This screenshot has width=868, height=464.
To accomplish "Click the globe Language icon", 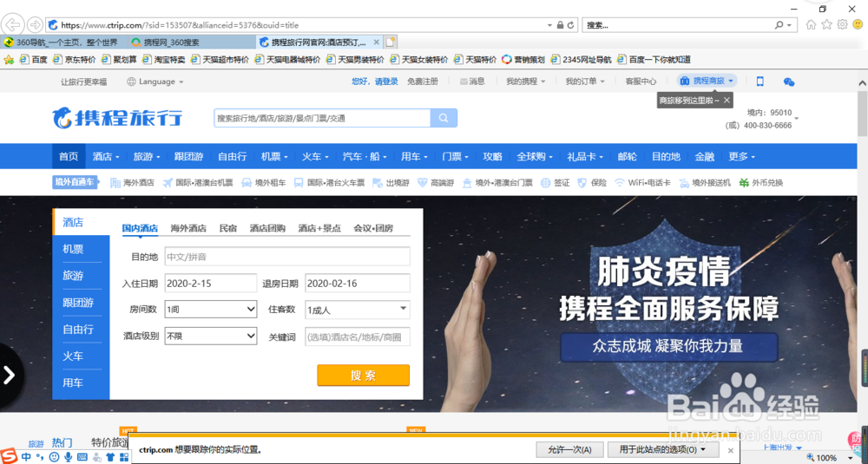I will [x=131, y=82].
